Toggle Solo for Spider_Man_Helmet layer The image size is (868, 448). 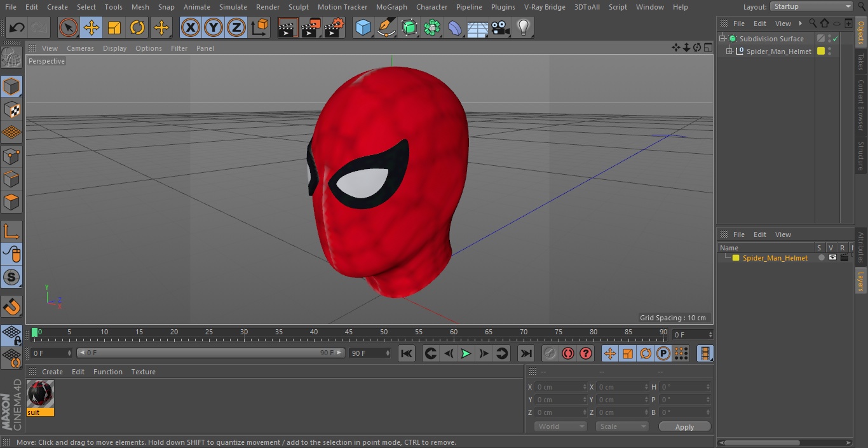(x=821, y=258)
